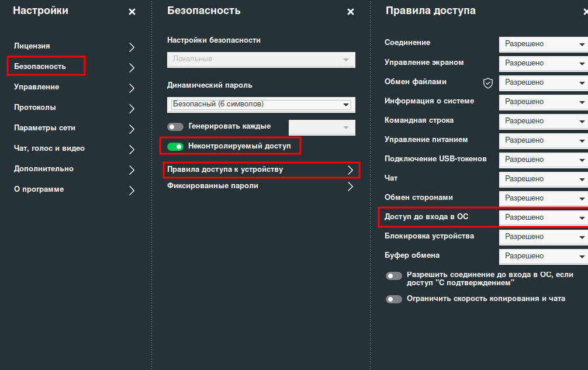588x370 pixels.
Task: Close the Настройки panel
Action: (x=132, y=12)
